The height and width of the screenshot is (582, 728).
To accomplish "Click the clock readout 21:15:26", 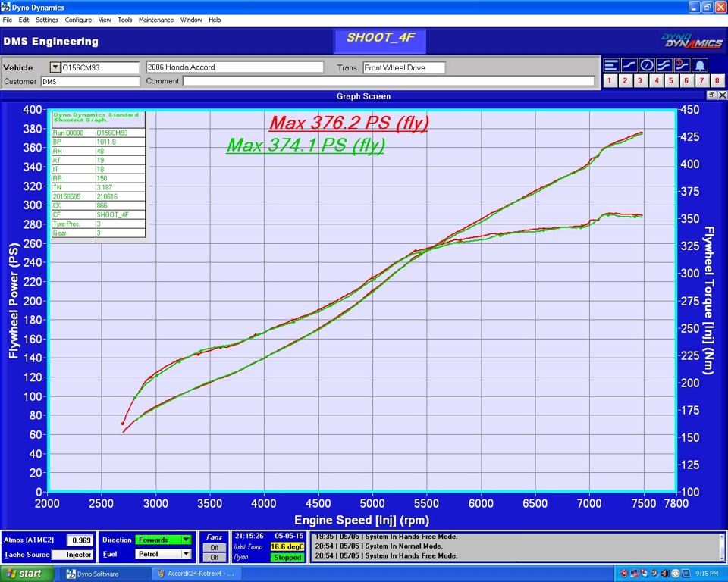I will 249,536.
